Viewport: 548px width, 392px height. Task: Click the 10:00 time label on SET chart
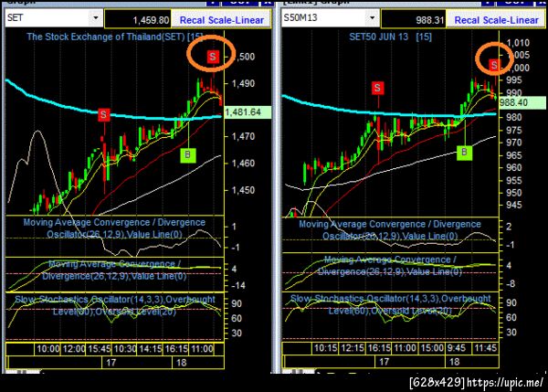(47, 349)
